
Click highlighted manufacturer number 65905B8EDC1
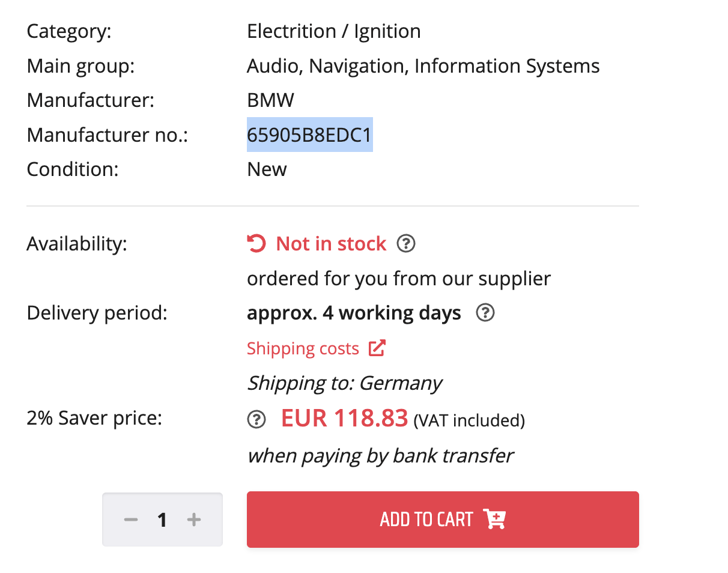[x=309, y=135]
